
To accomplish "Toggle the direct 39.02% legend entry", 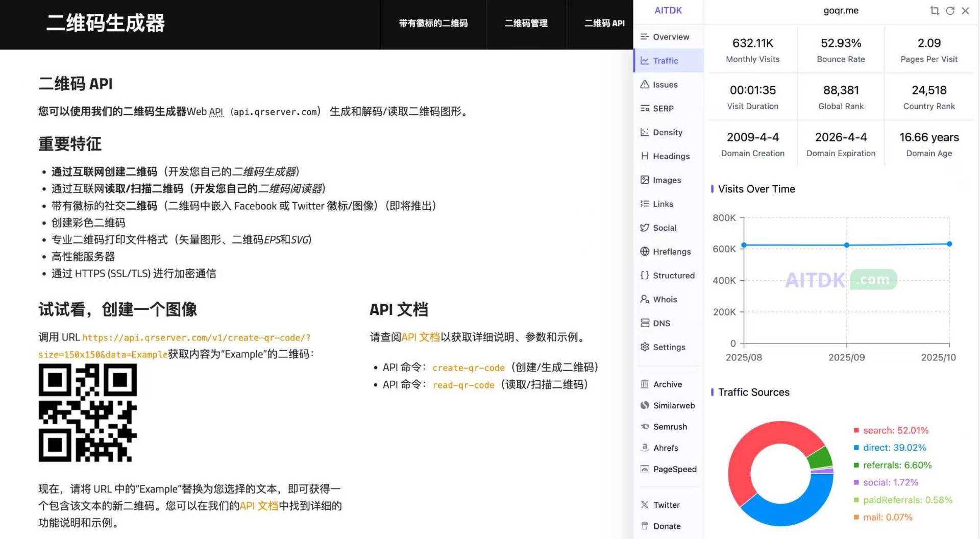I will point(890,448).
